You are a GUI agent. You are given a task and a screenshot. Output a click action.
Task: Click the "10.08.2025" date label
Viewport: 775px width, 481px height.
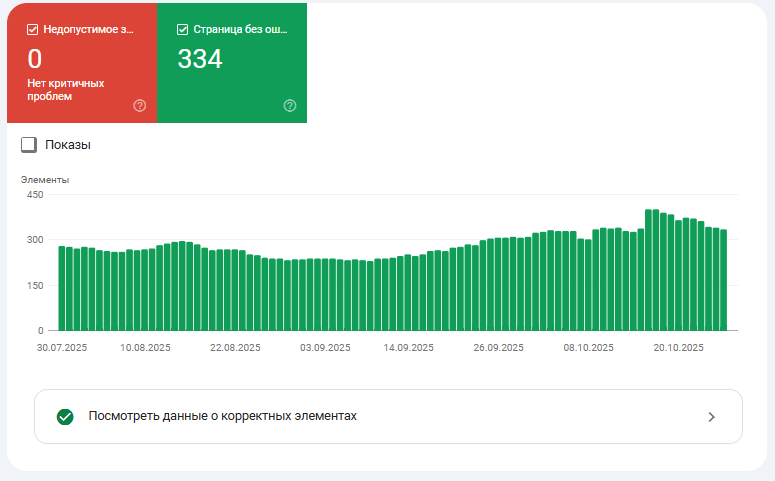pos(145,348)
